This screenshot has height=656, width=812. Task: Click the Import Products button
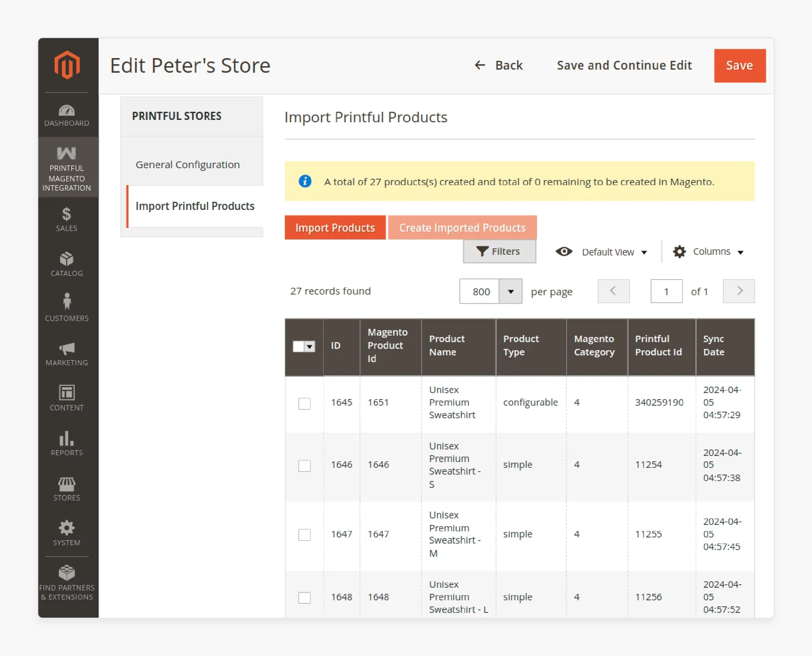pos(335,228)
